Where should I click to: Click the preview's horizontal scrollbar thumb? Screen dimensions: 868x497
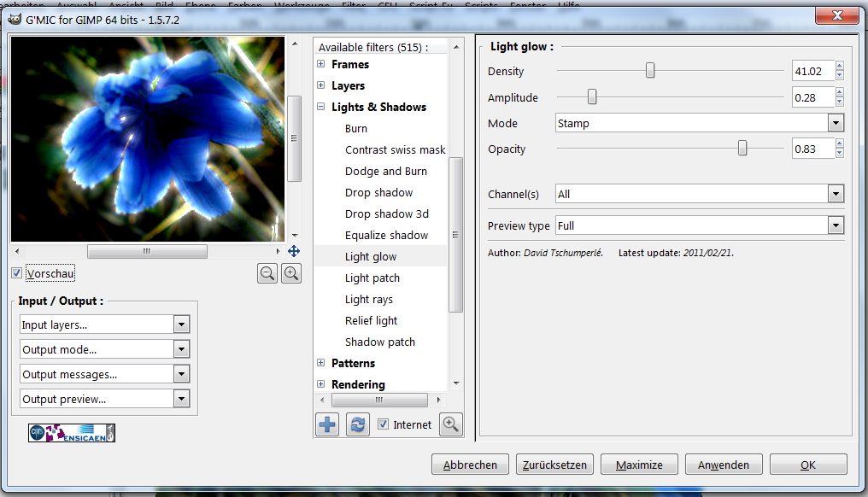pos(147,251)
